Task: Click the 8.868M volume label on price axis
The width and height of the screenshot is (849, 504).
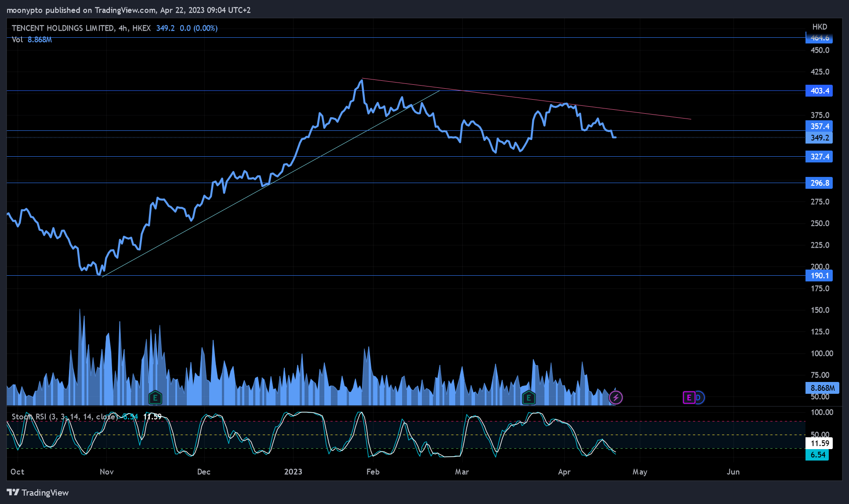Action: click(x=822, y=388)
